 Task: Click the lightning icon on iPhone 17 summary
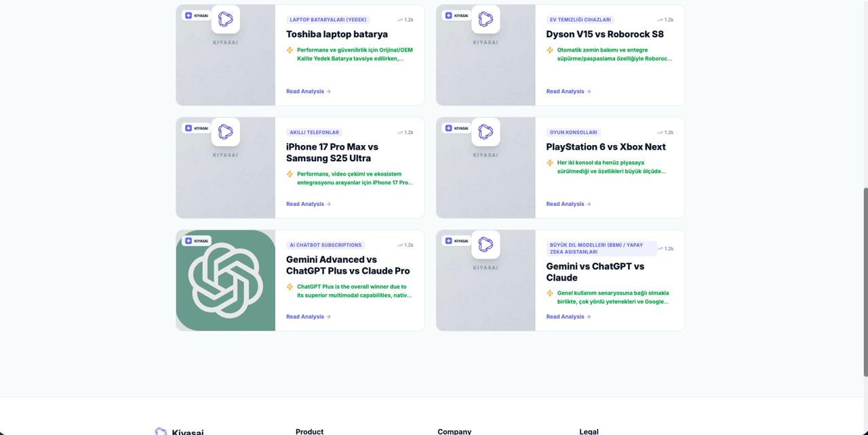click(290, 174)
